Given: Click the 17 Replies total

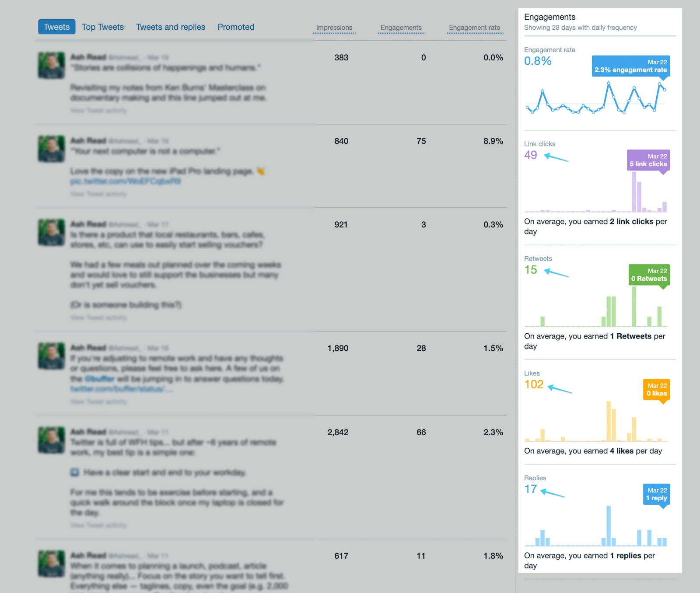Looking at the screenshot, I should point(531,489).
